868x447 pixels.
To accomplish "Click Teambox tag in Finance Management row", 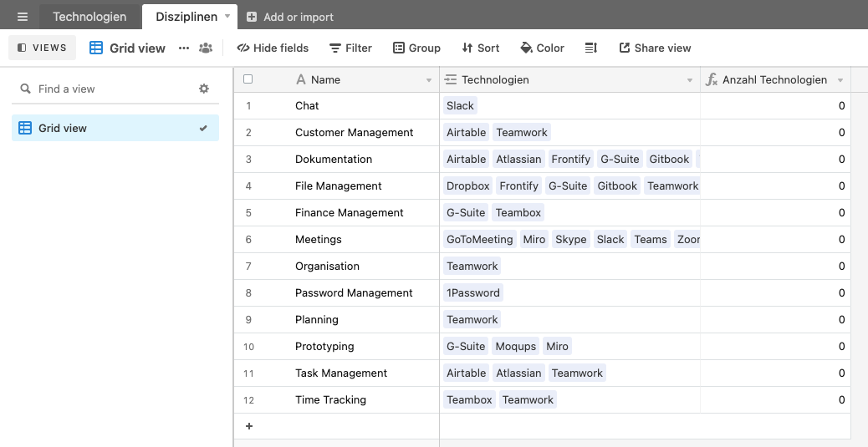I will coord(518,212).
